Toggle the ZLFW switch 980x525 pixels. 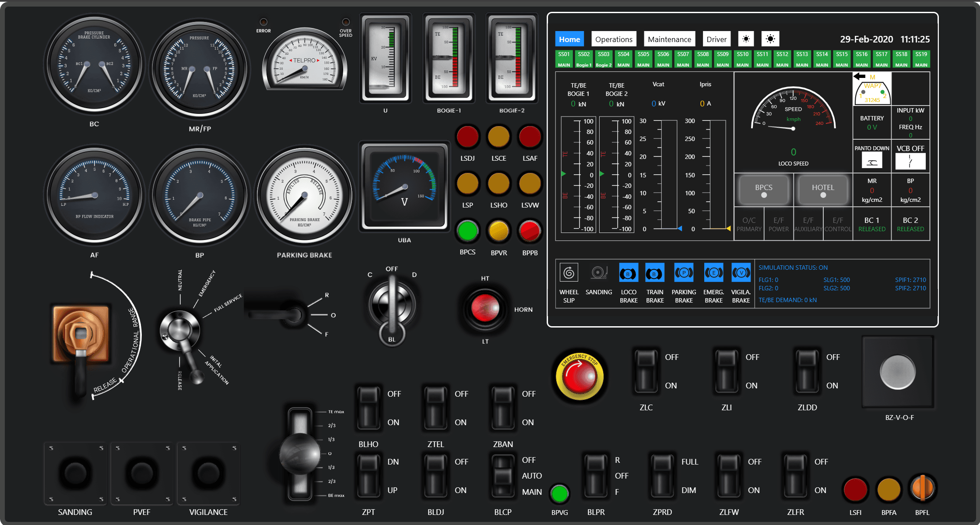[x=729, y=476]
